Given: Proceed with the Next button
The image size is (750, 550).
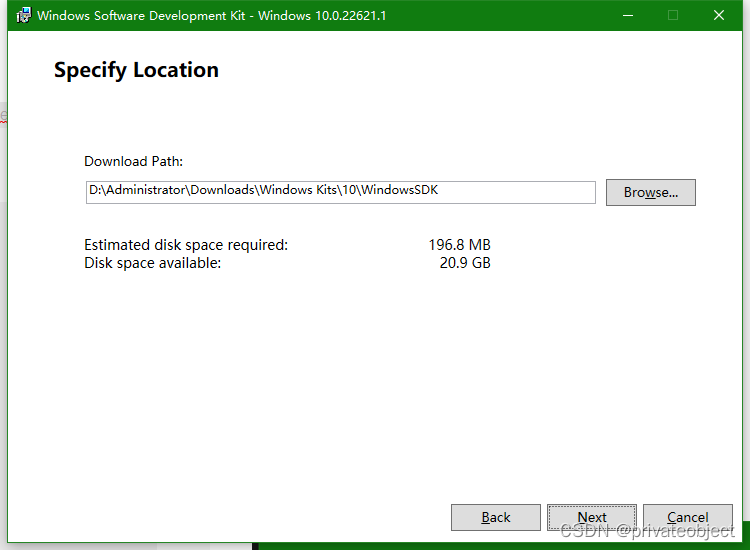Looking at the screenshot, I should [592, 517].
